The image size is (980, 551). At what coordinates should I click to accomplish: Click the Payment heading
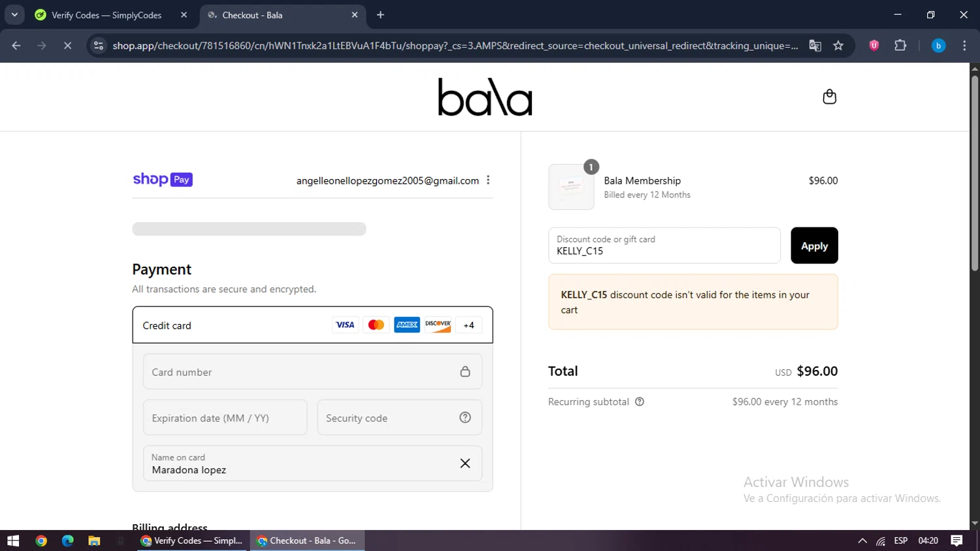tap(161, 269)
